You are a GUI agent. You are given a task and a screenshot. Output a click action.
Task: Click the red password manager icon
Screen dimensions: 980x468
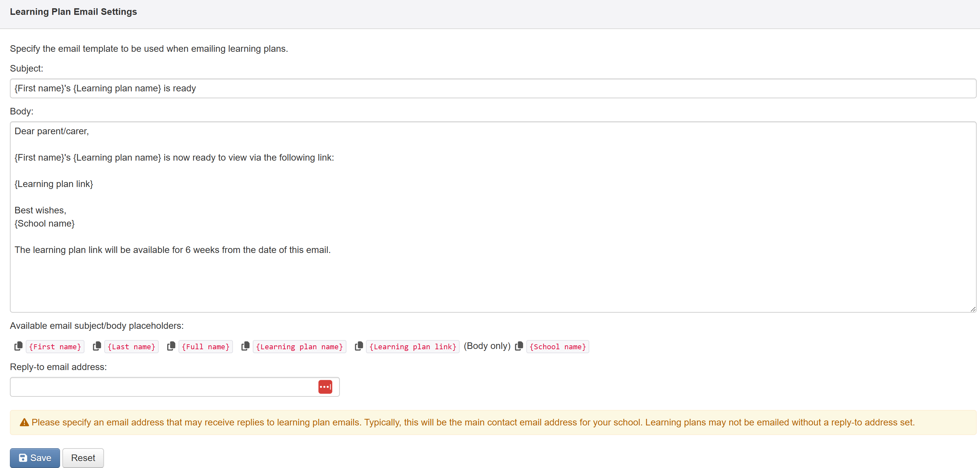click(x=325, y=387)
